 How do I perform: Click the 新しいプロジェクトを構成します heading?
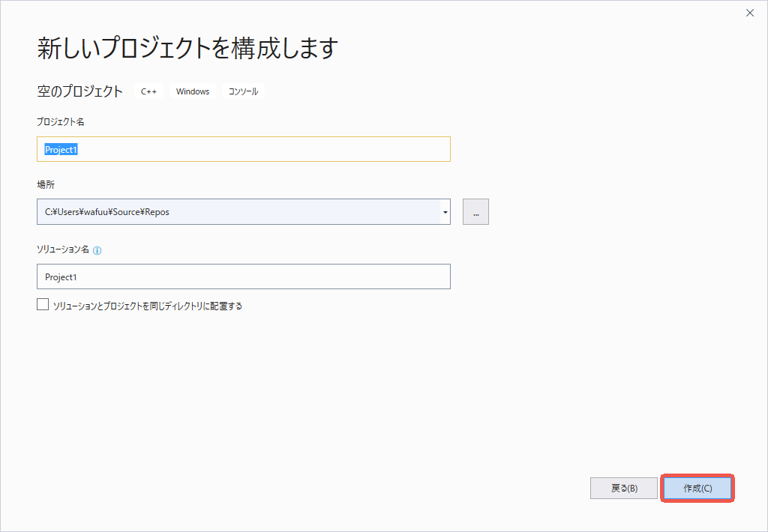pos(187,49)
